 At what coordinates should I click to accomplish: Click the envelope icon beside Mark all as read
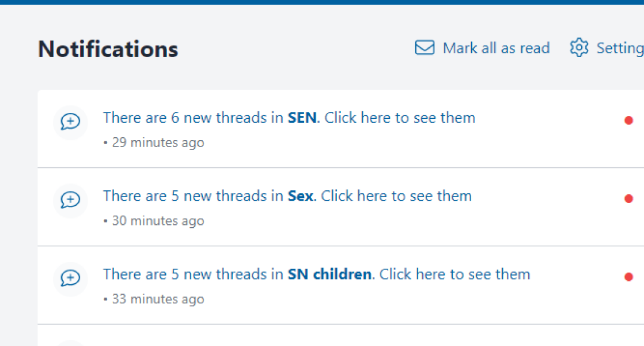(x=425, y=48)
